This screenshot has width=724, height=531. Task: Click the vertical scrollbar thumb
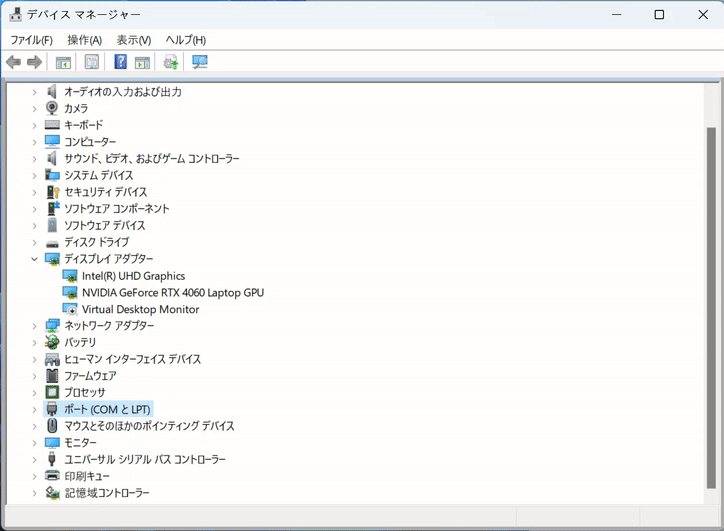tap(711, 308)
